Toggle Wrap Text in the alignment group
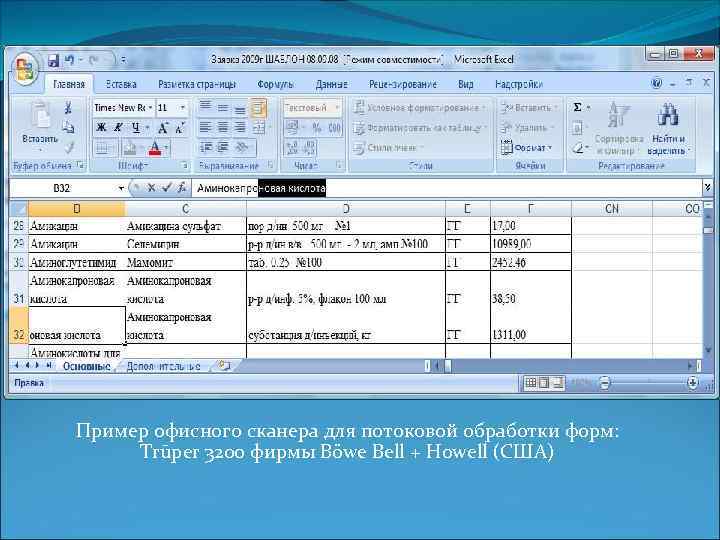 tap(259, 108)
